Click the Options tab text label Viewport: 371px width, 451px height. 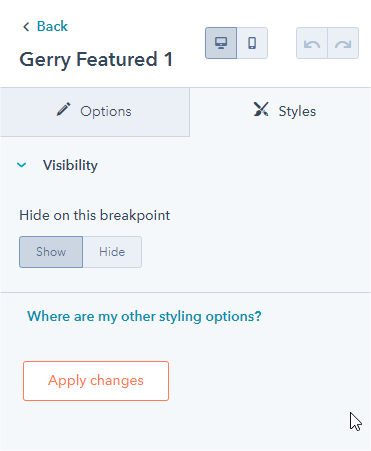[106, 111]
